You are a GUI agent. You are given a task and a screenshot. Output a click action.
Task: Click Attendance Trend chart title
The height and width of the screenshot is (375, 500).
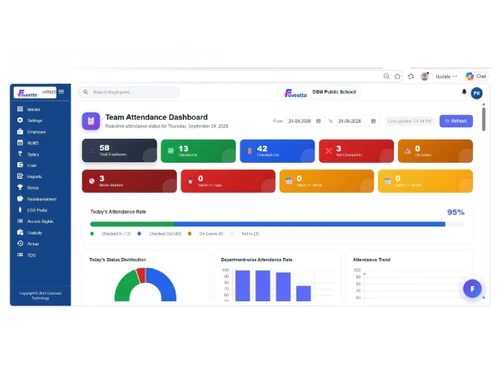372,260
